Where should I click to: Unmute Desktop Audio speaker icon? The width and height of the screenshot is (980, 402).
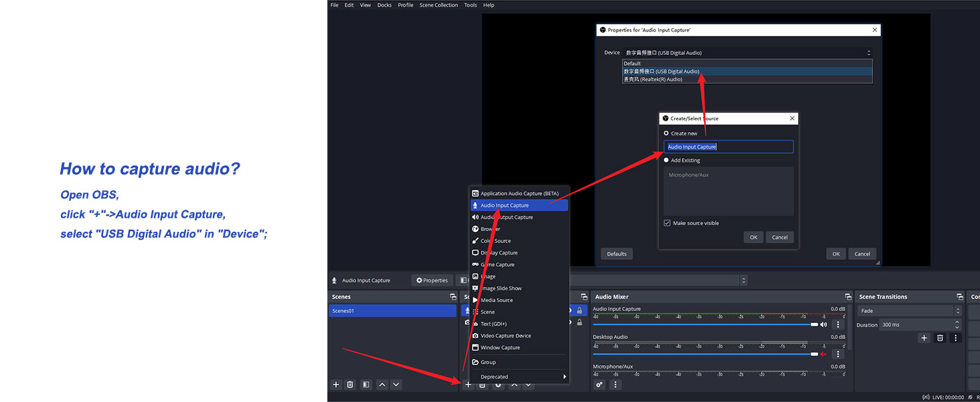823,353
